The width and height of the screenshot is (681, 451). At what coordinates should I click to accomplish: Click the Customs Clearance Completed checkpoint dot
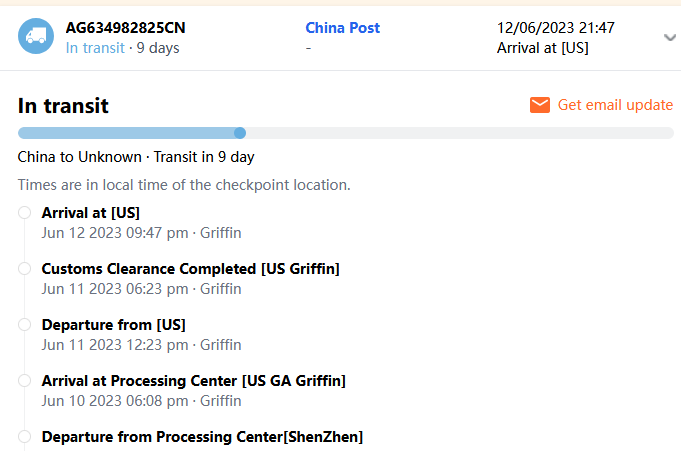(x=24, y=268)
